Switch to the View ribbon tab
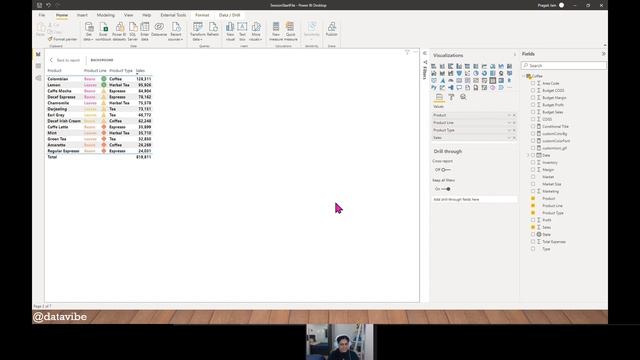This screenshot has height=360, width=640. (128, 15)
